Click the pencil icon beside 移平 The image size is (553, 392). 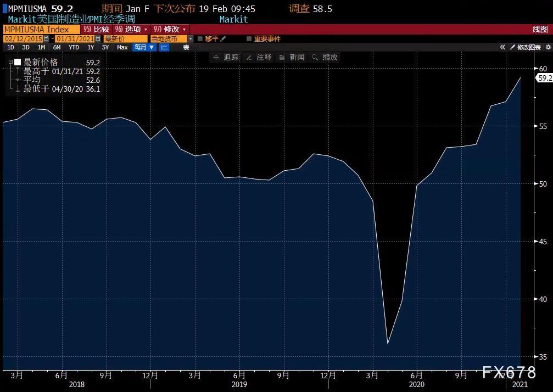coord(223,39)
